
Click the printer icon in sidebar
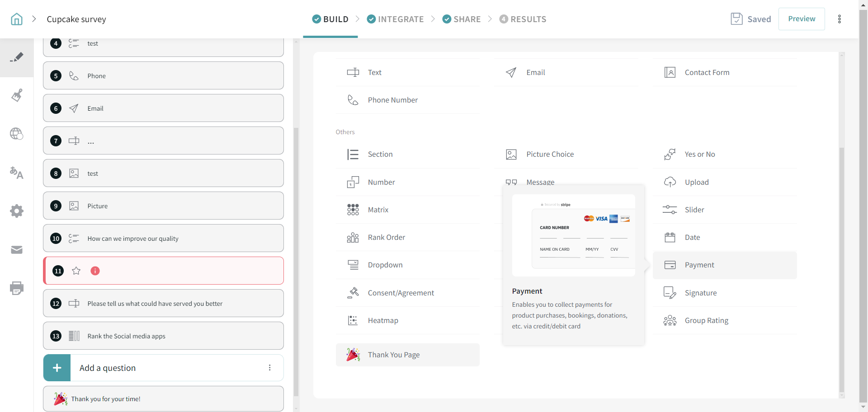[x=17, y=288]
